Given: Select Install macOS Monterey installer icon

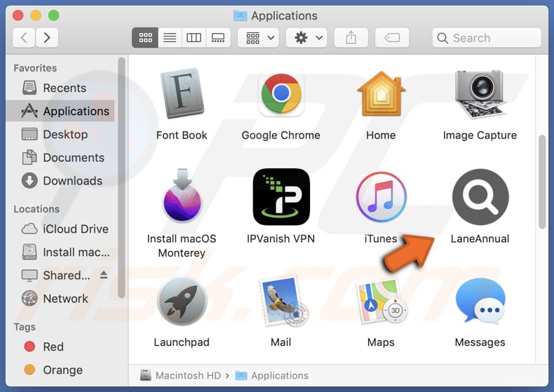Looking at the screenshot, I should (x=182, y=196).
